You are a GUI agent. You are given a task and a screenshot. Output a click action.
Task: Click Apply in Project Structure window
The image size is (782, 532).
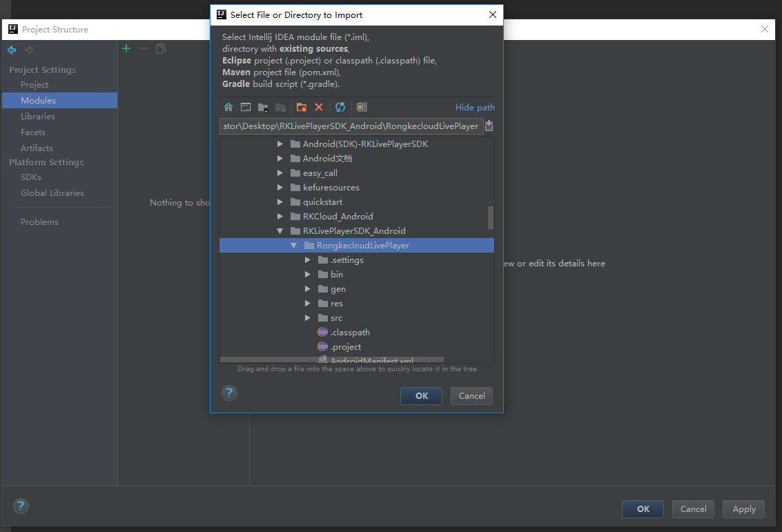point(743,509)
